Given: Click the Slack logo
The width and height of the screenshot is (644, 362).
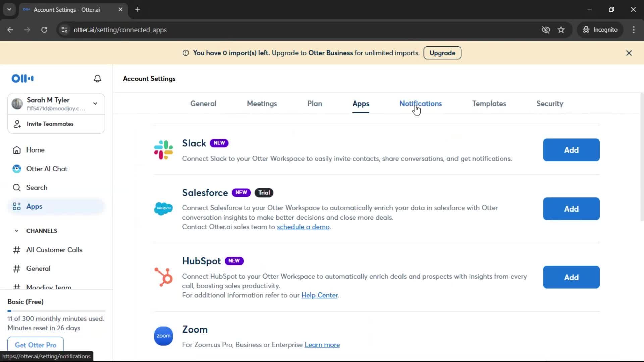Looking at the screenshot, I should click(163, 150).
